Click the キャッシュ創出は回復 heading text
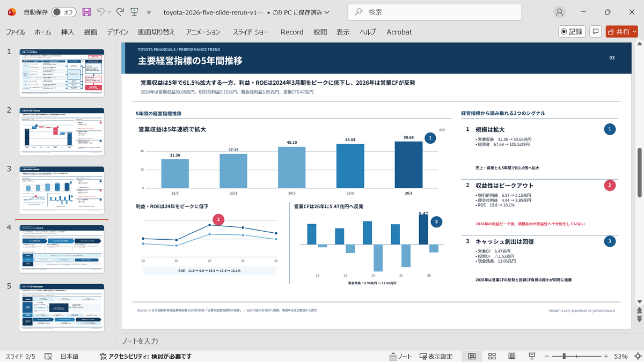The width and height of the screenshot is (644, 362). tap(504, 241)
